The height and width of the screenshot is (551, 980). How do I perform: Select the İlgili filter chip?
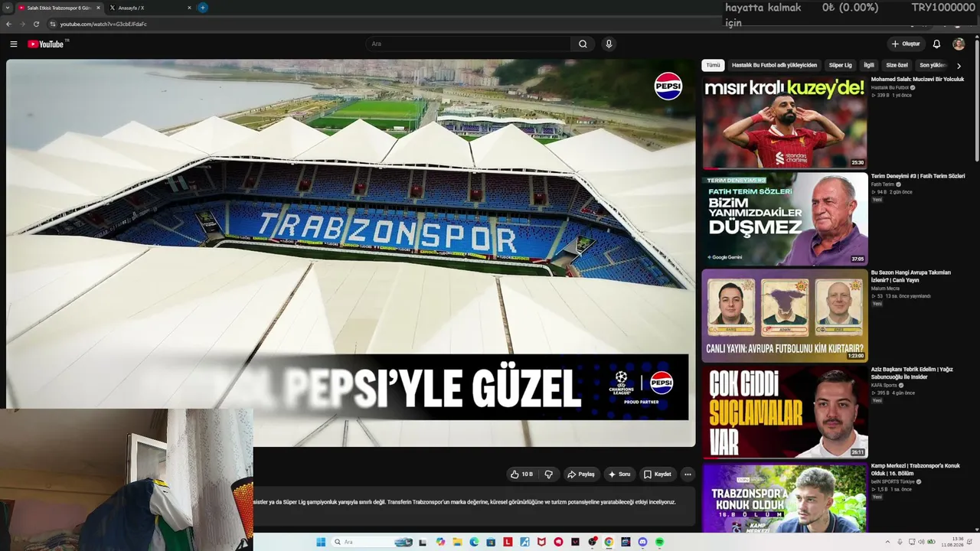coord(869,66)
